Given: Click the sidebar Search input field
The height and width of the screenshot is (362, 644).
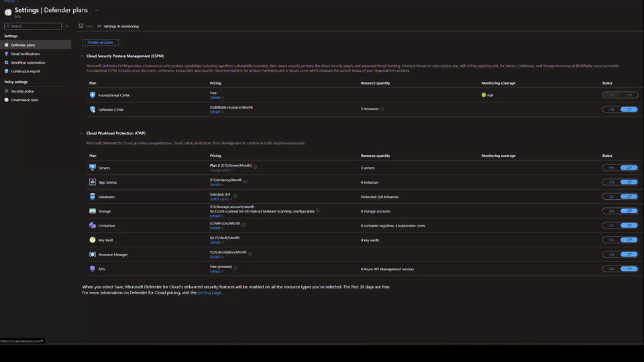Looking at the screenshot, I should (x=33, y=26).
